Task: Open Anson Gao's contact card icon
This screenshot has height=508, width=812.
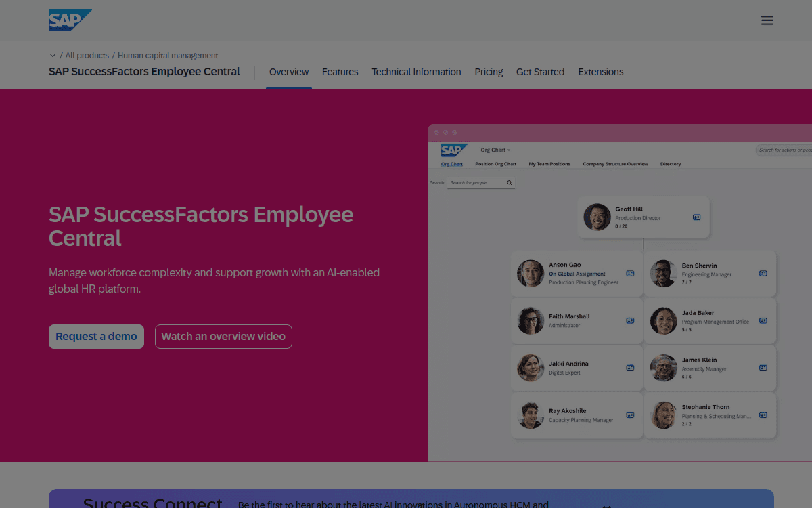Action: click(x=630, y=274)
